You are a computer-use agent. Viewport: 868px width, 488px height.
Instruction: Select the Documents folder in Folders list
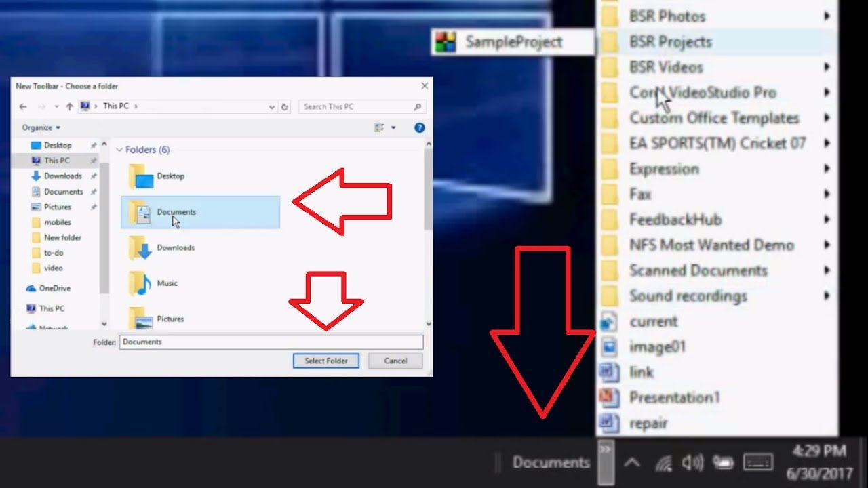pyautogui.click(x=200, y=212)
